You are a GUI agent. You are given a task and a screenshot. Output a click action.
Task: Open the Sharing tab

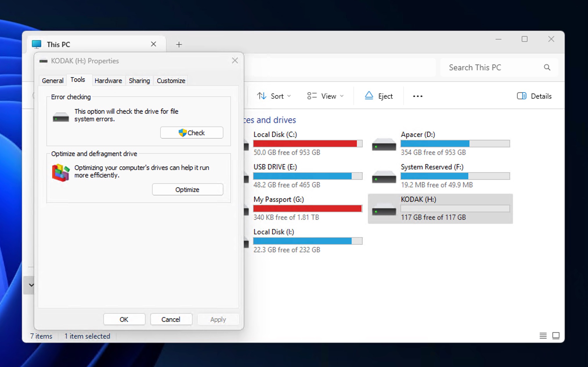(x=139, y=81)
